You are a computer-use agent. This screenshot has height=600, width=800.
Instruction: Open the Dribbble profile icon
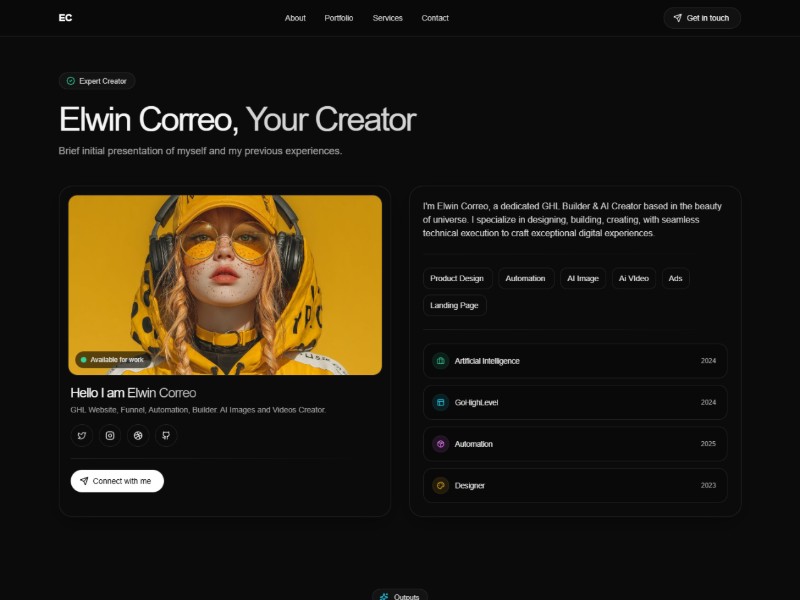click(138, 435)
